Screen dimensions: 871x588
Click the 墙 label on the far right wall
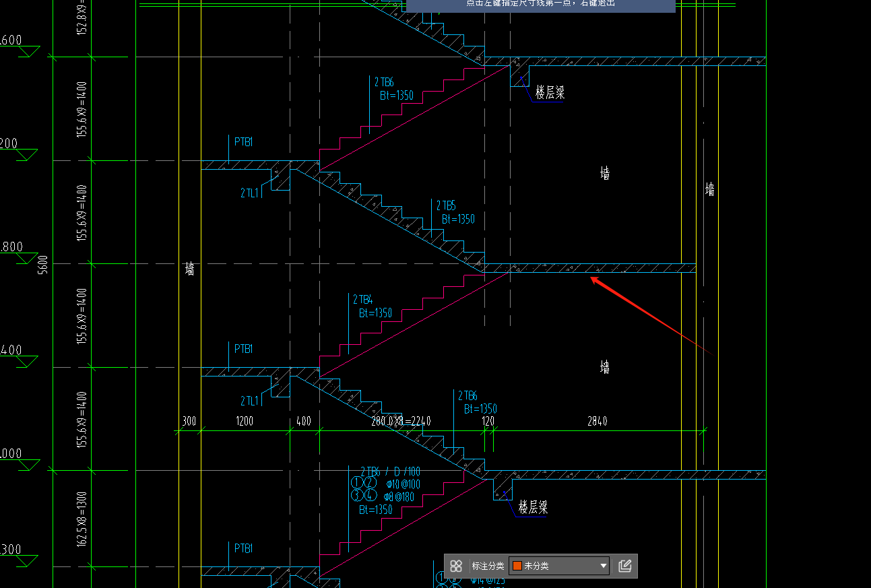[710, 189]
